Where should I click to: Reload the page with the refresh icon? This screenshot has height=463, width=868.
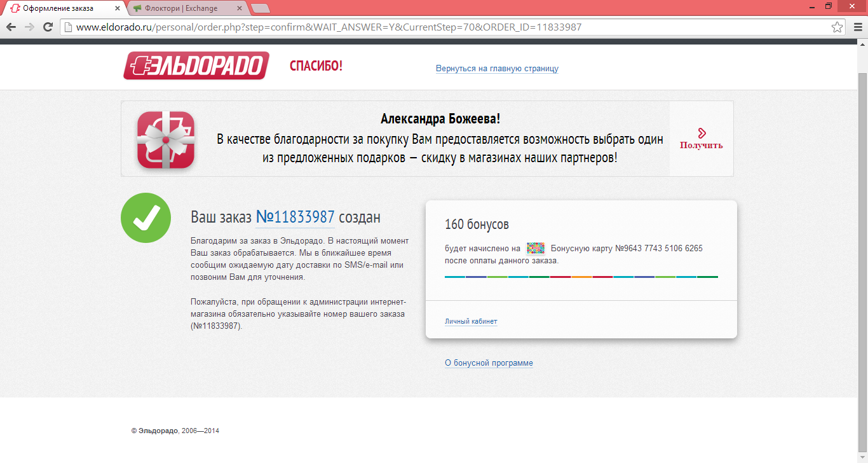[x=48, y=27]
